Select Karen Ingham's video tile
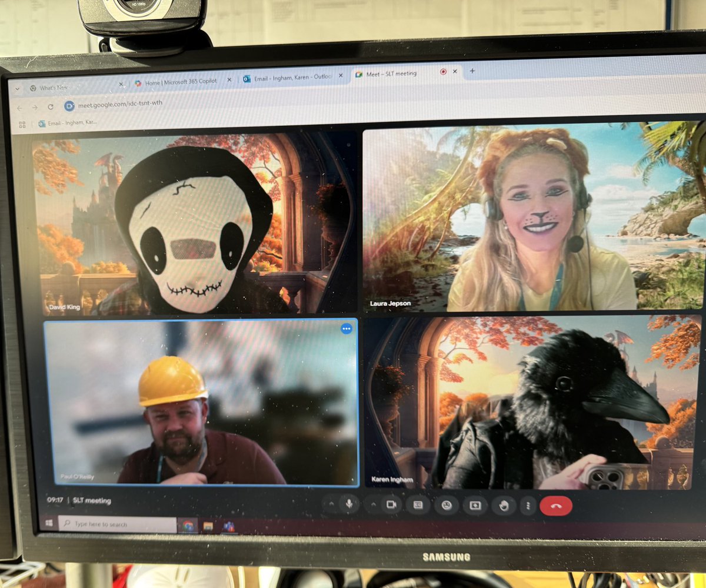Screen dimensions: 706x588 [532, 403]
